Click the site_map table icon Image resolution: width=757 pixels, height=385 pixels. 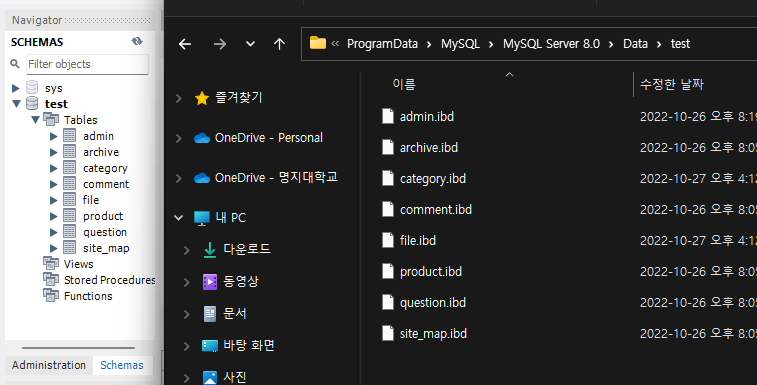pyautogui.click(x=70, y=247)
